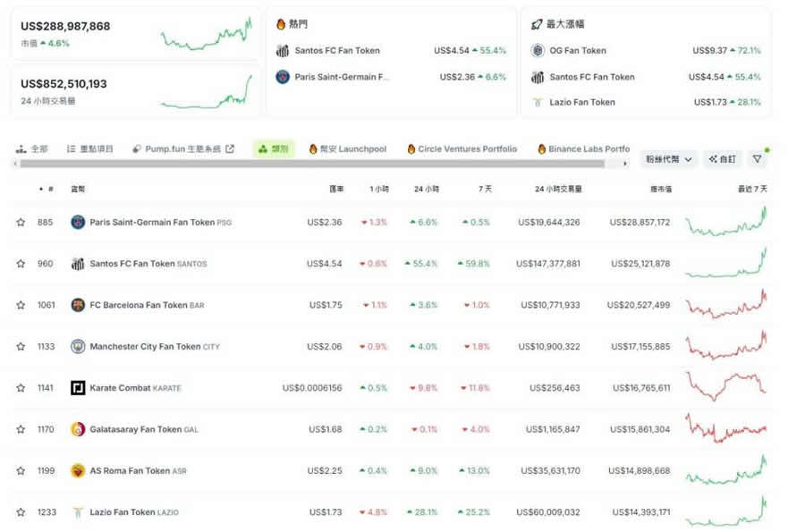
Task: Star the FC Barcelona Fan Token row
Action: [21, 305]
